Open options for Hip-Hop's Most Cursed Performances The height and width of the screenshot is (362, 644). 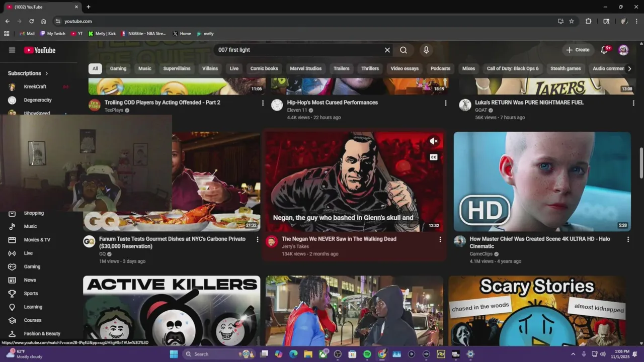[445, 103]
